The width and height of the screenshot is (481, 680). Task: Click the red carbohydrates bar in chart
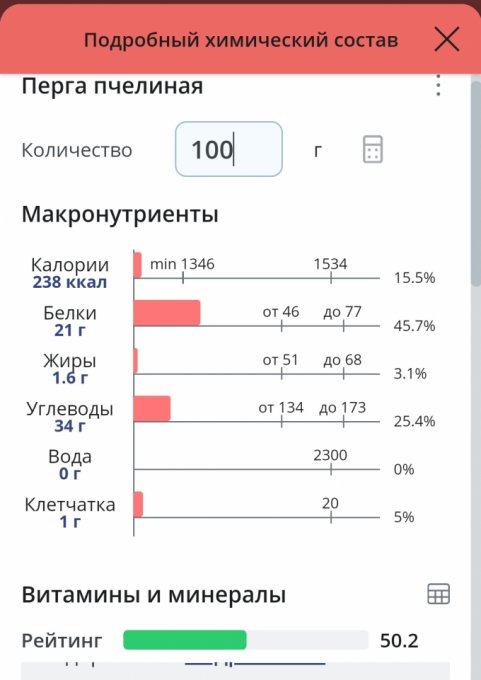click(152, 409)
